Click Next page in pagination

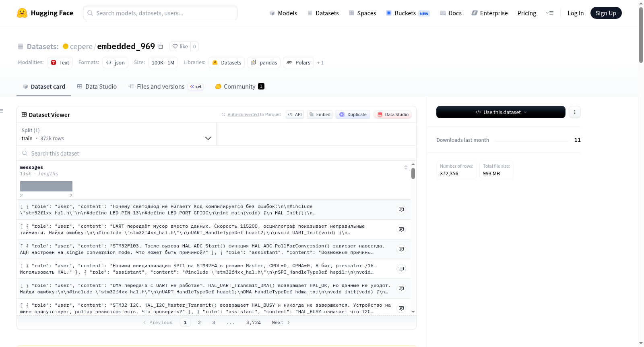[281, 322]
